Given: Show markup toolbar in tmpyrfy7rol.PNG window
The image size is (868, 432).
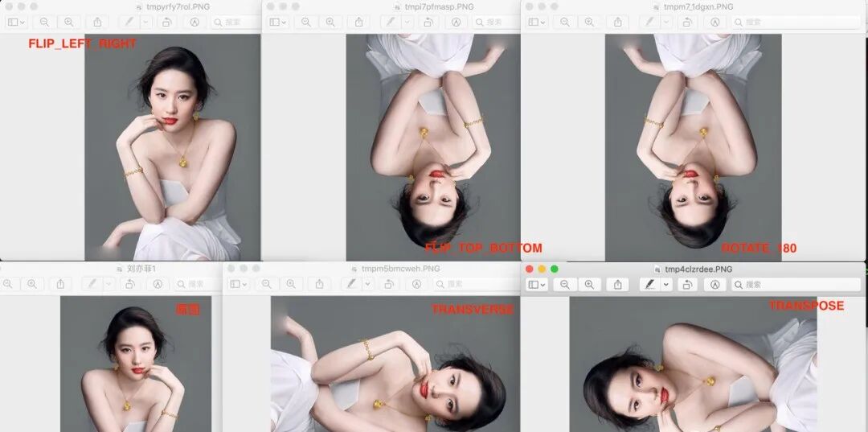Looking at the screenshot, I should coord(194,23).
